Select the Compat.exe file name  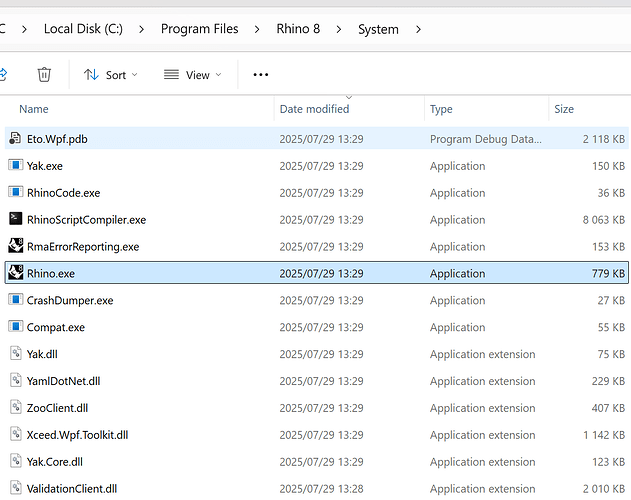[56, 327]
